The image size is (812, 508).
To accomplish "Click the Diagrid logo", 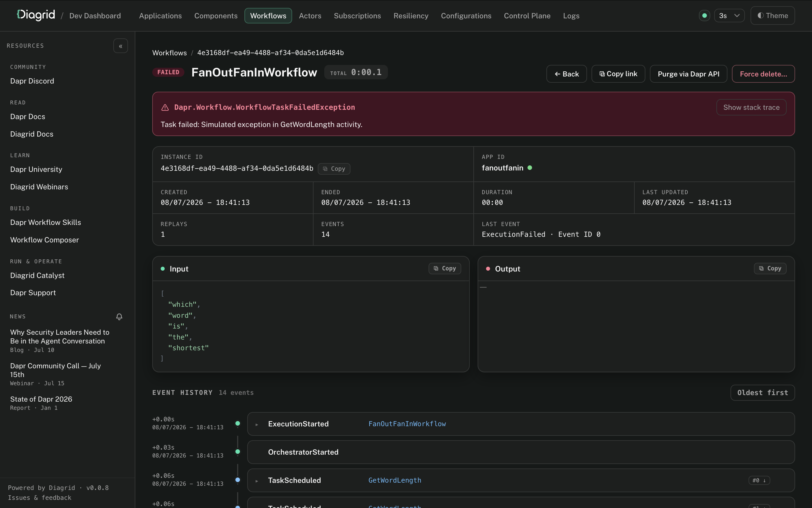I will click(36, 15).
